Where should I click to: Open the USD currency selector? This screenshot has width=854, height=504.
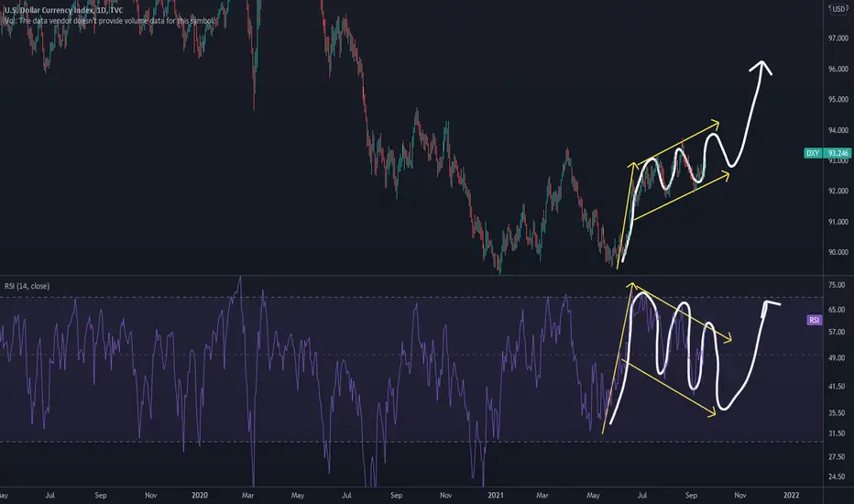[x=838, y=9]
